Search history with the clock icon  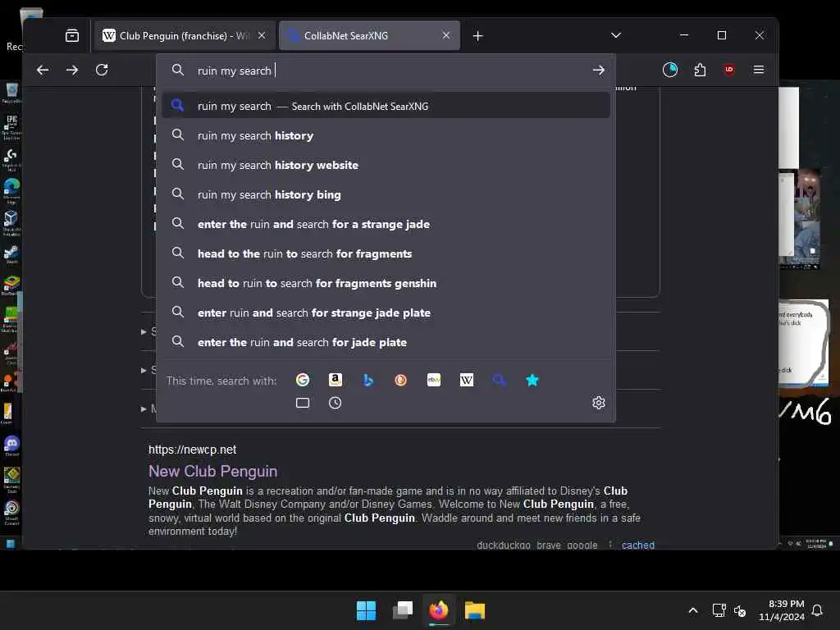[336, 403]
